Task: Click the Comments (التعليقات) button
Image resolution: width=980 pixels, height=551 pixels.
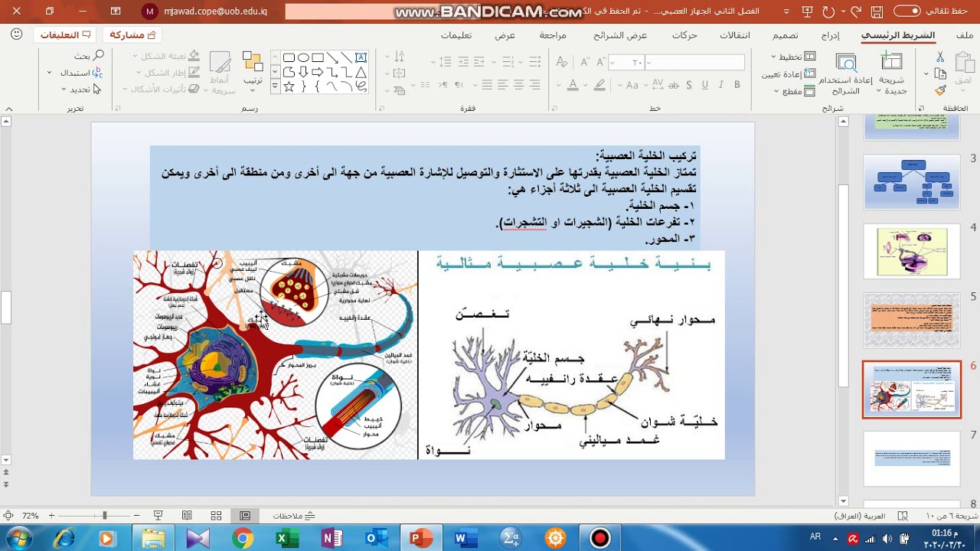Action: 65,35
